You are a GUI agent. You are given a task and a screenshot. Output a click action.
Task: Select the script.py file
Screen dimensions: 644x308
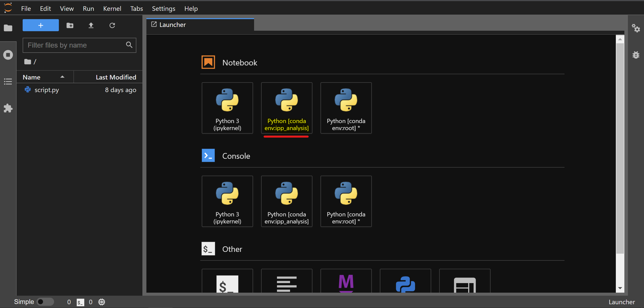point(79,90)
